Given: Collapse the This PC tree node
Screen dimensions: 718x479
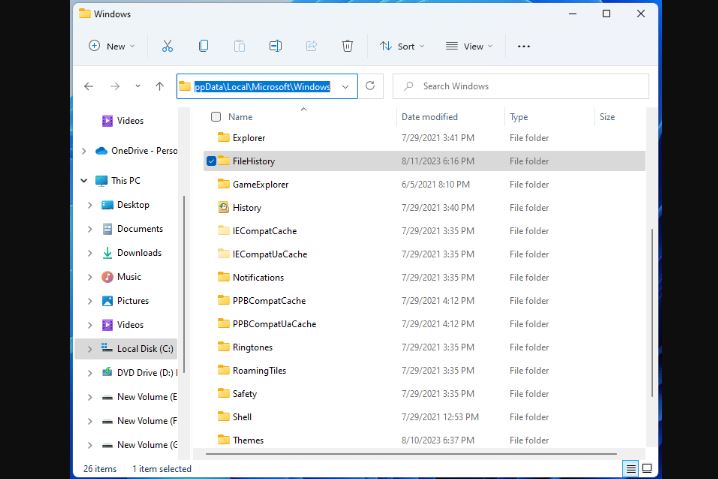Looking at the screenshot, I should (84, 180).
